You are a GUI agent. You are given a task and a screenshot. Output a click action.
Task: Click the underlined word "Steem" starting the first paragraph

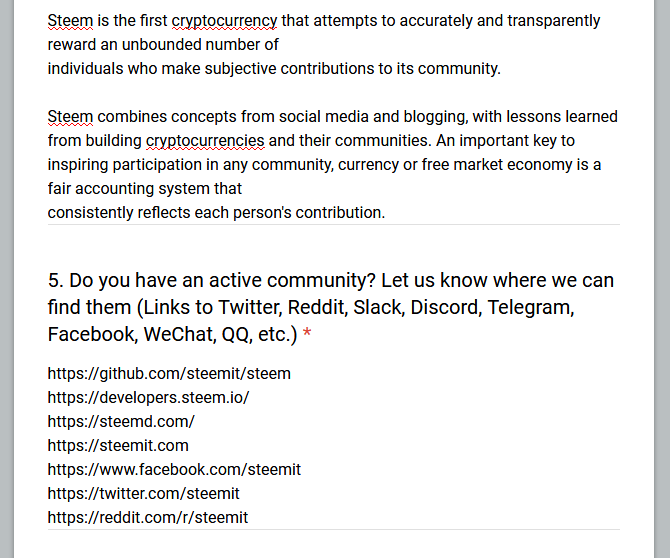[x=70, y=21]
